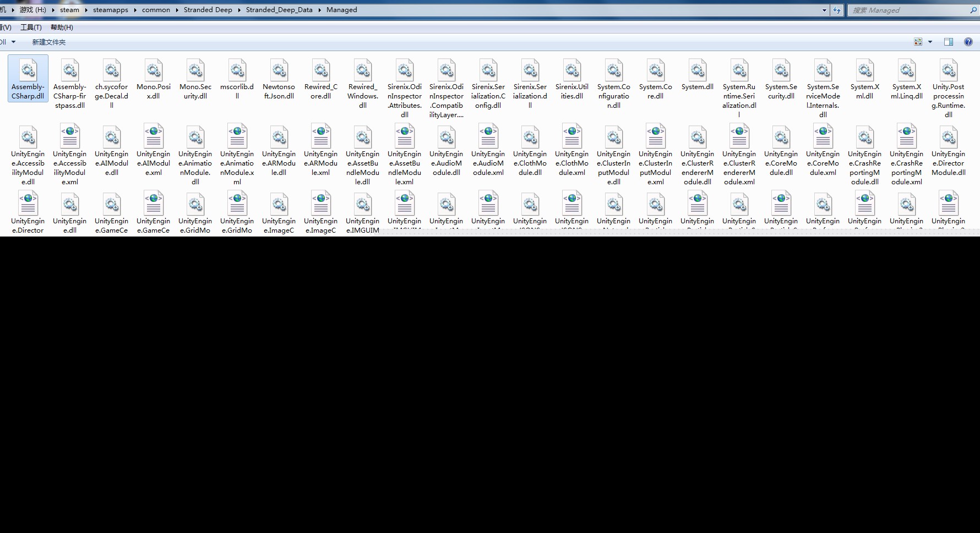Navigate to common in breadcrumb
This screenshot has height=533, width=980.
(156, 10)
